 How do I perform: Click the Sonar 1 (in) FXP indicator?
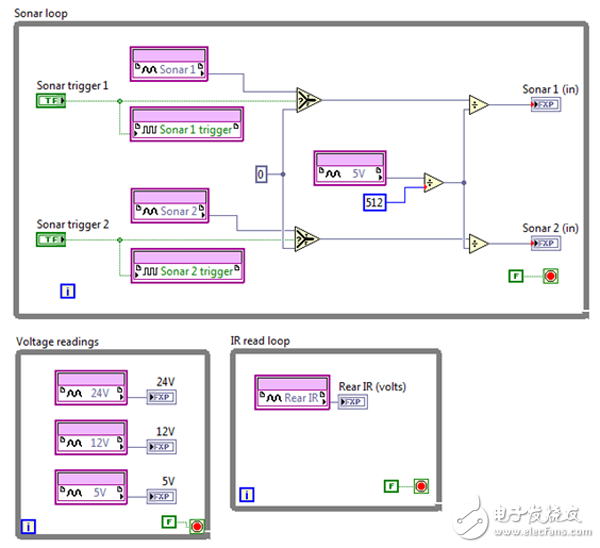click(545, 103)
